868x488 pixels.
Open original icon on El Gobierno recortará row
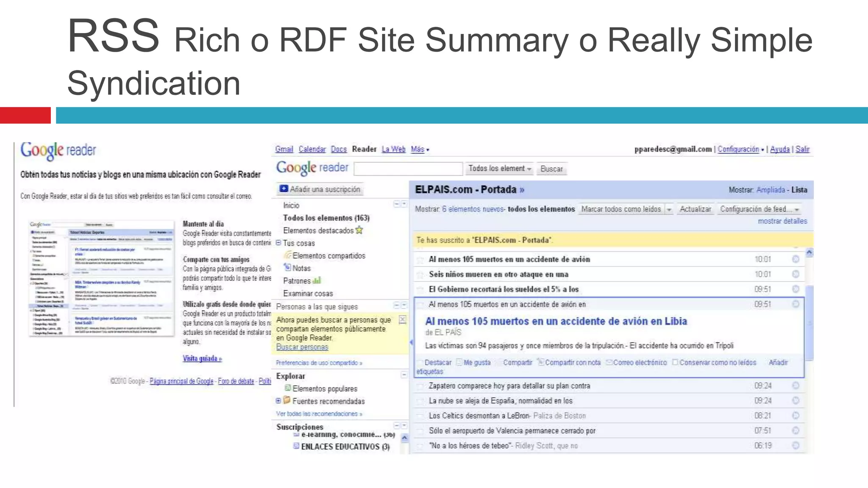[796, 289]
